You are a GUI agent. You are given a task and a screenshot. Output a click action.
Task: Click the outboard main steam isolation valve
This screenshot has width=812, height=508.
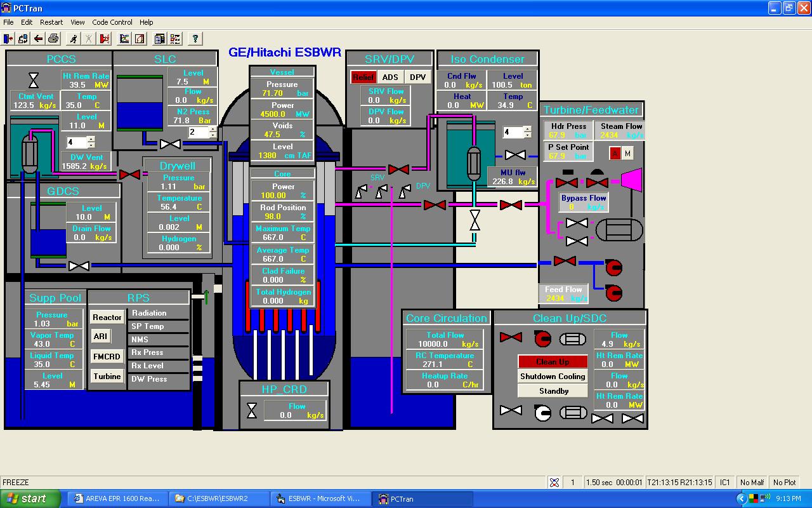click(x=511, y=205)
